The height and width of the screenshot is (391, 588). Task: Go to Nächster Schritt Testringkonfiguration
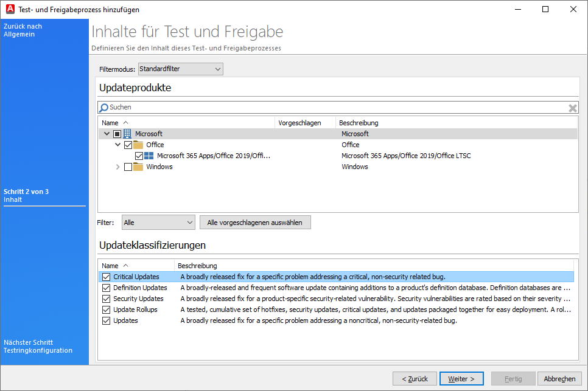38,347
